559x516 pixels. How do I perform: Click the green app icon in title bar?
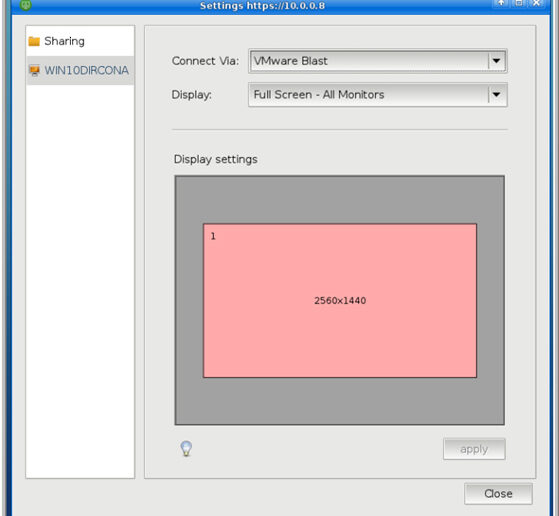pos(26,5)
